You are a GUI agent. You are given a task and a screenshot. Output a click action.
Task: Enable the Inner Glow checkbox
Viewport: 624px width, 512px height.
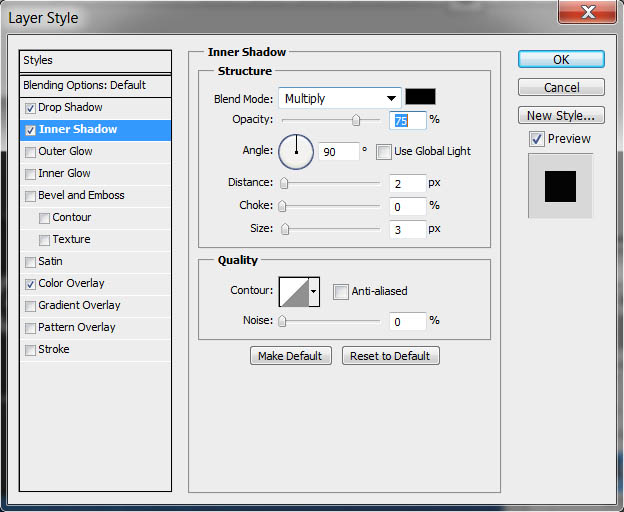(x=30, y=174)
